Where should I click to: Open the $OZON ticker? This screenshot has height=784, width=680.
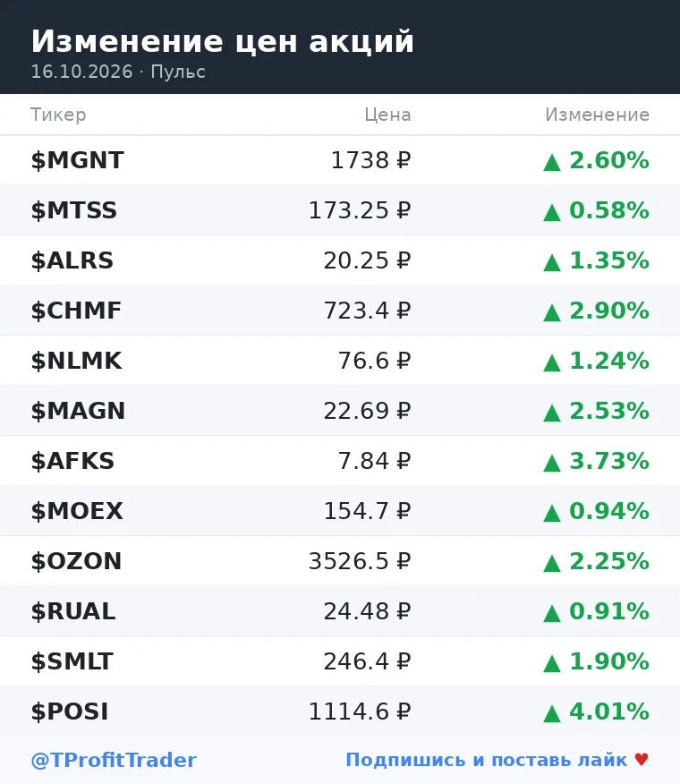pos(77,561)
